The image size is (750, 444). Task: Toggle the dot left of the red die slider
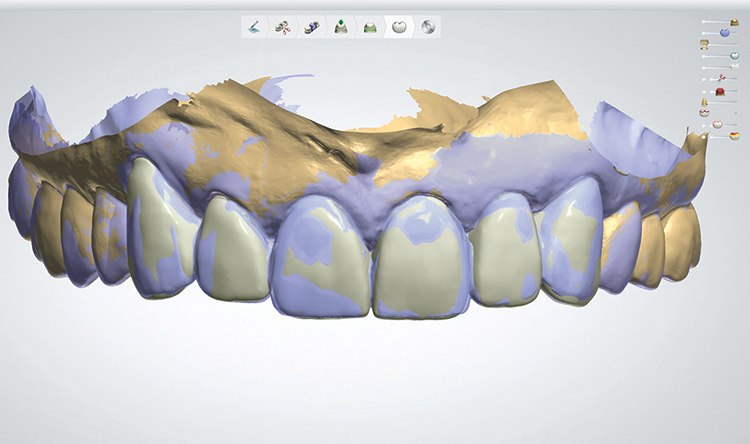coord(704,92)
